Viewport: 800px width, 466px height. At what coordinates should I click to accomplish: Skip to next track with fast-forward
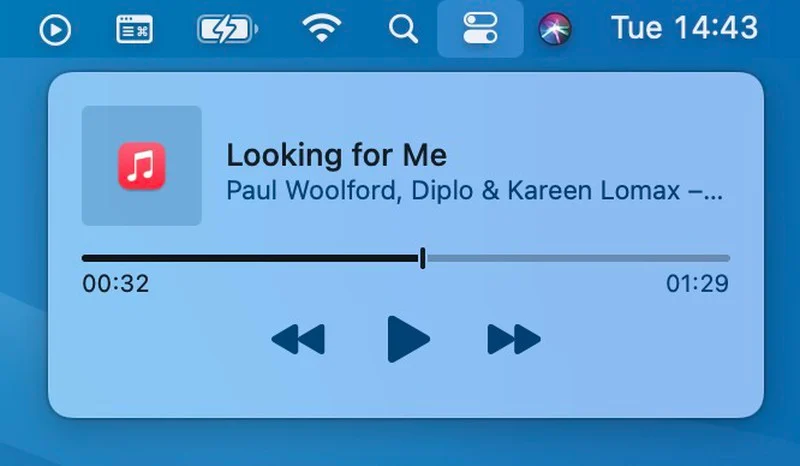[514, 339]
